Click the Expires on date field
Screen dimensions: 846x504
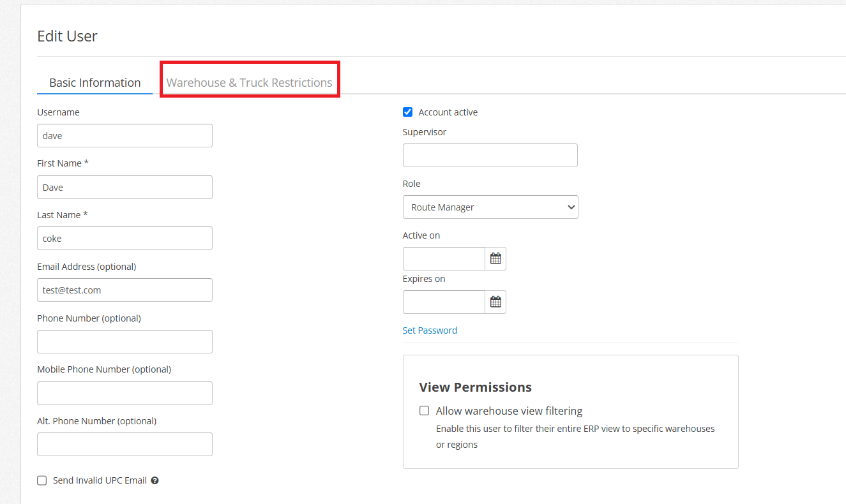point(444,302)
